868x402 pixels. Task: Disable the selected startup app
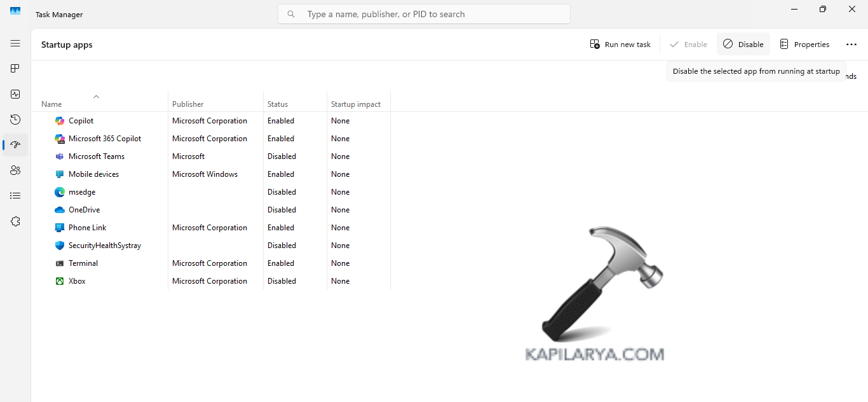743,45
